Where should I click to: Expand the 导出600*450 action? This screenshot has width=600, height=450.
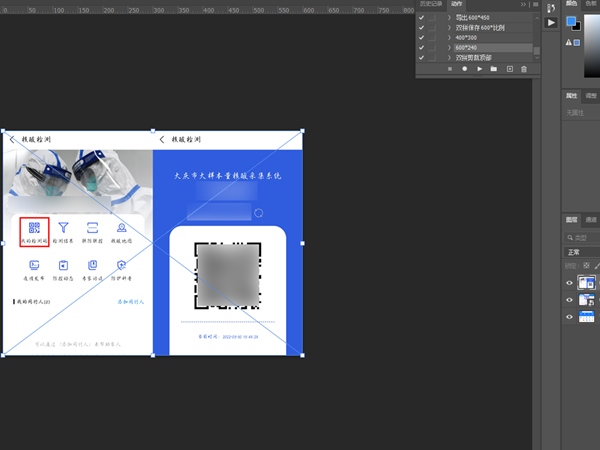(450, 18)
